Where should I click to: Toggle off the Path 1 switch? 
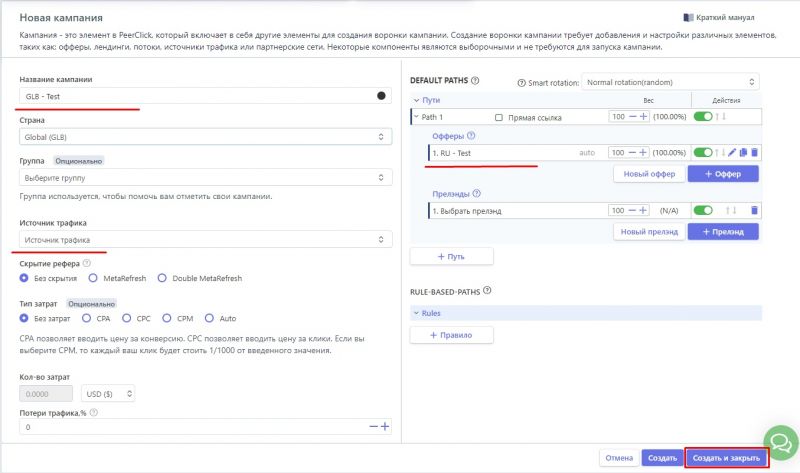pyautogui.click(x=704, y=118)
